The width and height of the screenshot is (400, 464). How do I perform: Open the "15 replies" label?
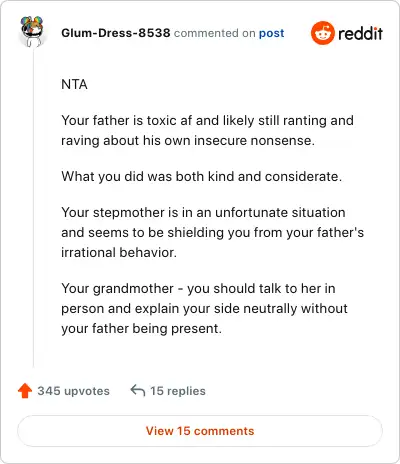[178, 391]
